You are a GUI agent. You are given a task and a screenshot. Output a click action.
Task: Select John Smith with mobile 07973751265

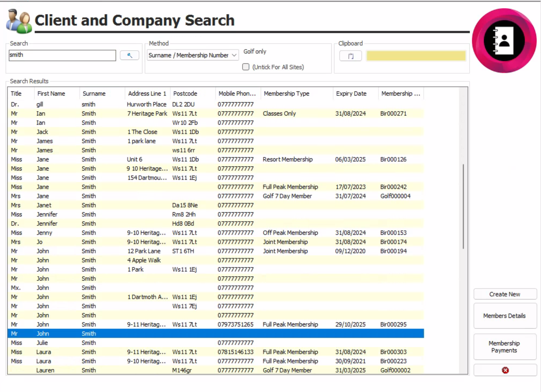(216, 324)
